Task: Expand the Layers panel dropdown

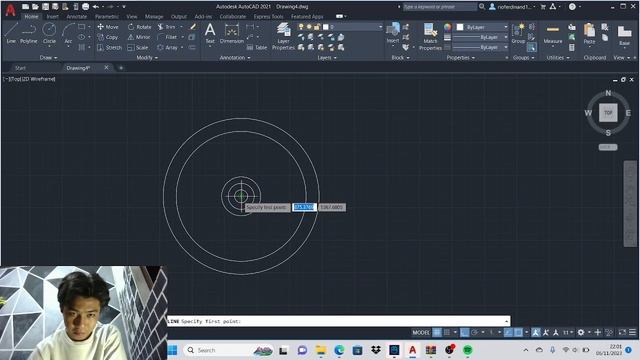Action: (327, 58)
